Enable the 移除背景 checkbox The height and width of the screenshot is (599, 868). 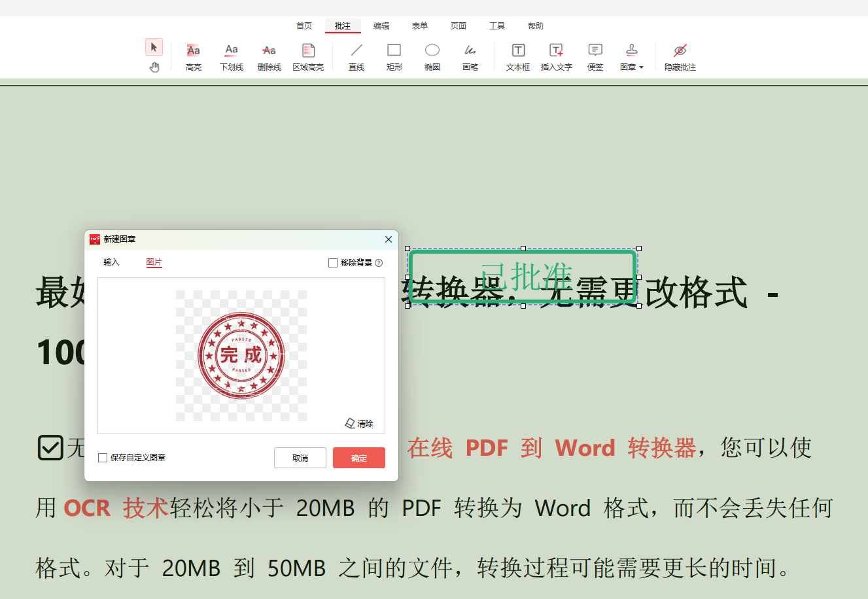(333, 263)
